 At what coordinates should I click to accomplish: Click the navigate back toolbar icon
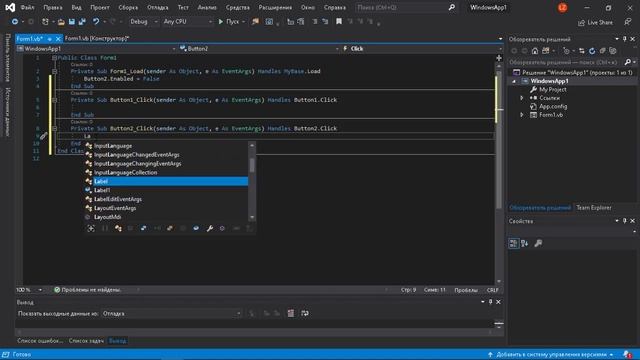(x=15, y=22)
